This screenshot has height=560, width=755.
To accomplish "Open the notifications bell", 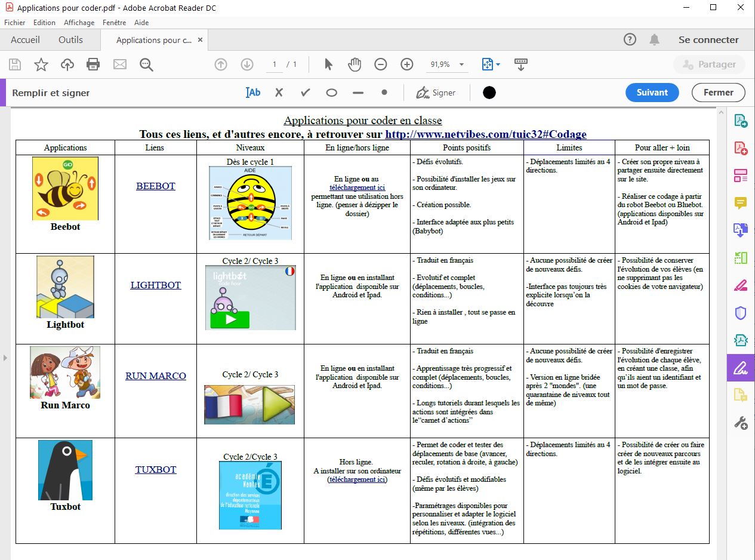I will tap(655, 40).
